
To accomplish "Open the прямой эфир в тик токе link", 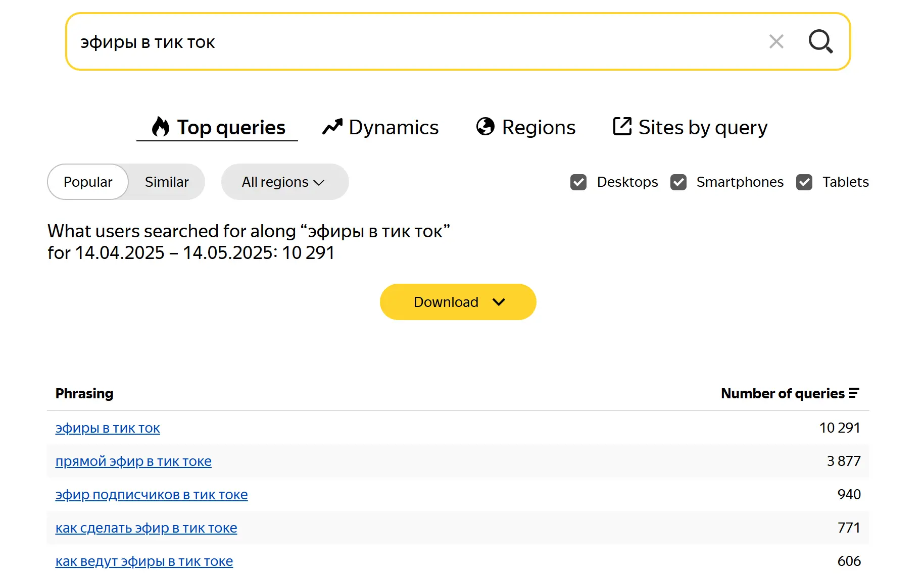I will tap(133, 461).
